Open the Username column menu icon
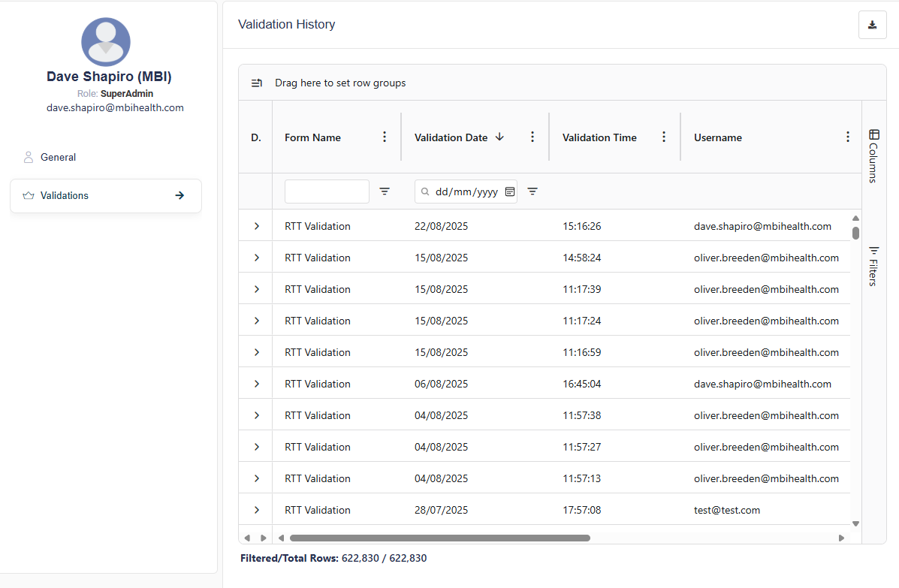Screen dimensions: 899x588 click(848, 137)
